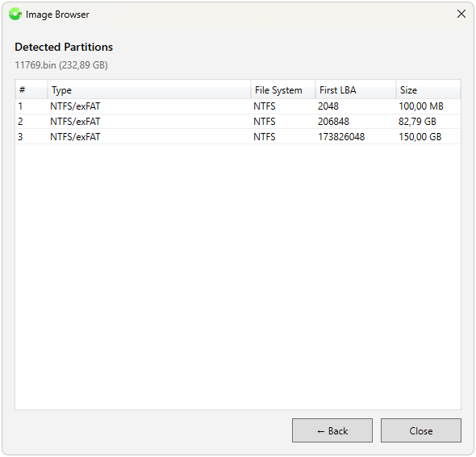The height and width of the screenshot is (457, 476).
Task: Click NTFS file system in 2048 LBA row
Action: pyautogui.click(x=265, y=106)
